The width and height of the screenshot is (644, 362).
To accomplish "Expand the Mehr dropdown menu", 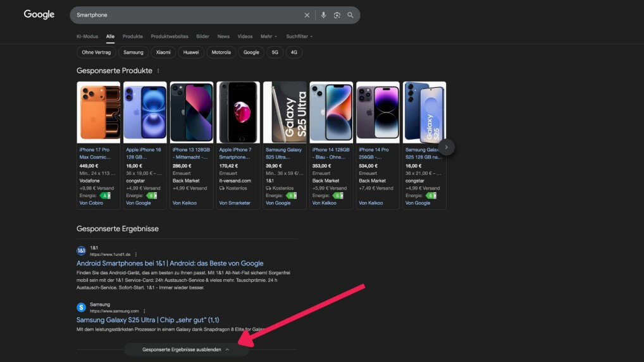I will tap(268, 37).
